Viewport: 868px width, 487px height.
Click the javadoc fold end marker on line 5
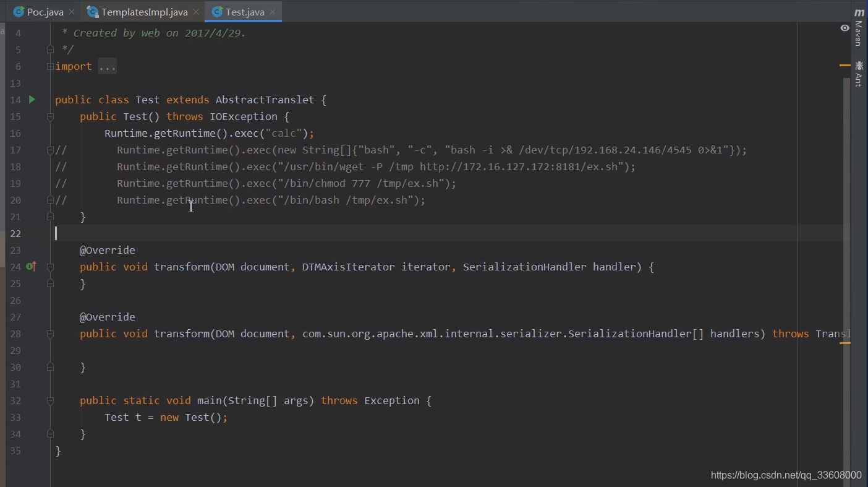50,50
